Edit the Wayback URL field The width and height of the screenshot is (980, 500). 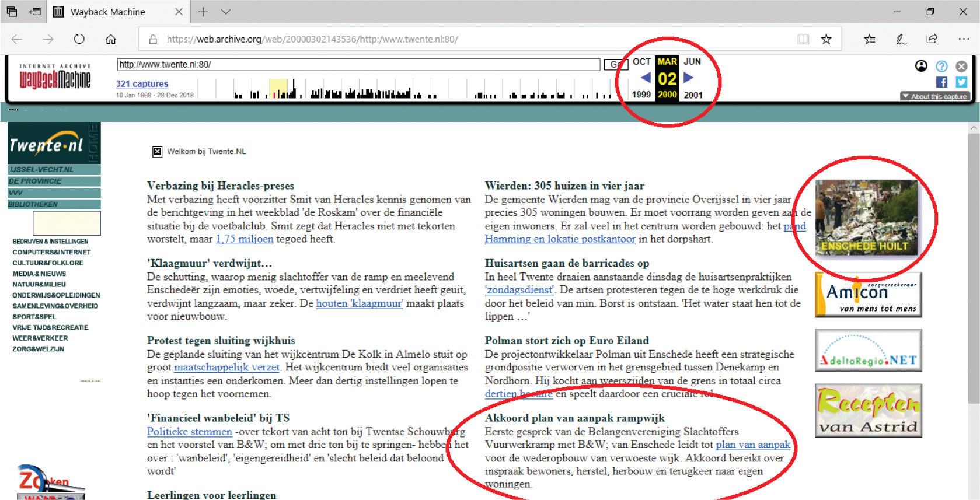[358, 64]
